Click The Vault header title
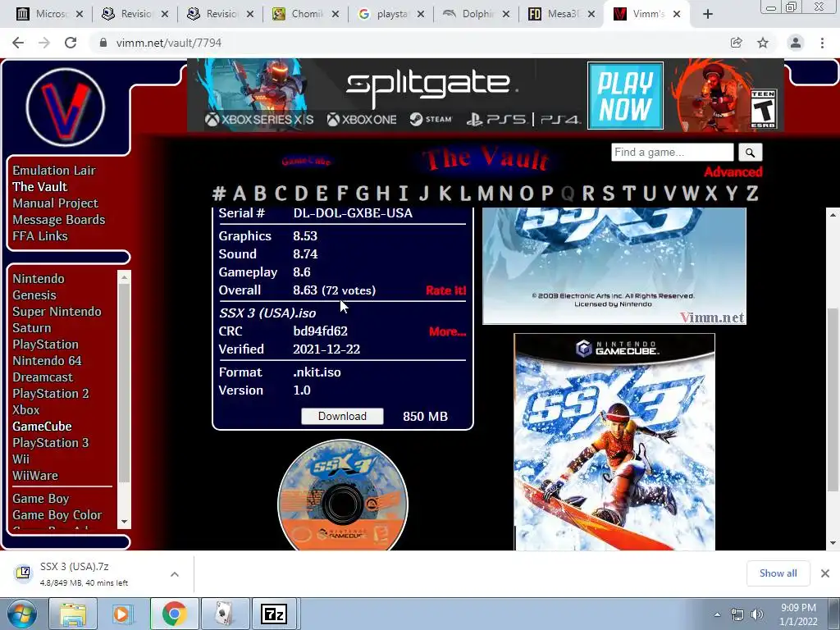840x630 pixels. pyautogui.click(x=486, y=159)
